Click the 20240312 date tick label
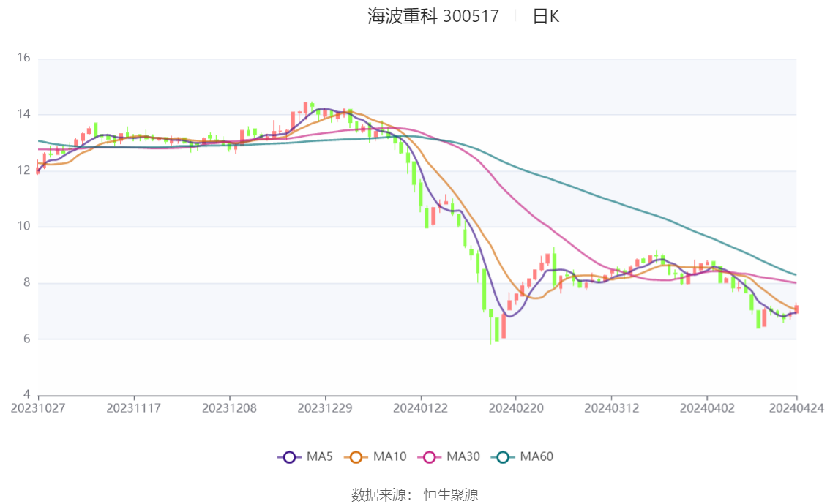 pyautogui.click(x=611, y=407)
